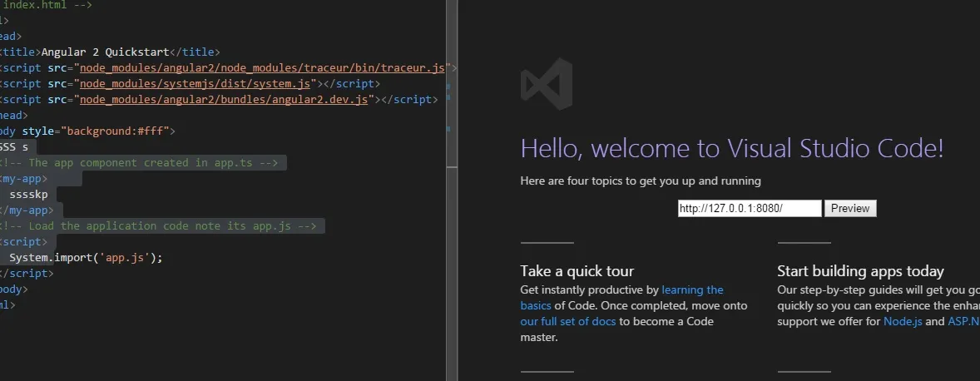Click the systemjs system.js script path

click(x=195, y=84)
